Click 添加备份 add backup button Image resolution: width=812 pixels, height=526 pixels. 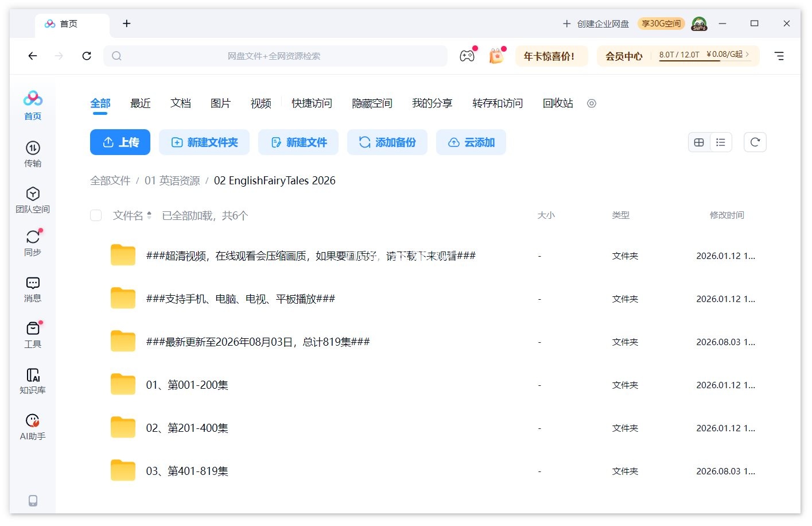point(387,142)
